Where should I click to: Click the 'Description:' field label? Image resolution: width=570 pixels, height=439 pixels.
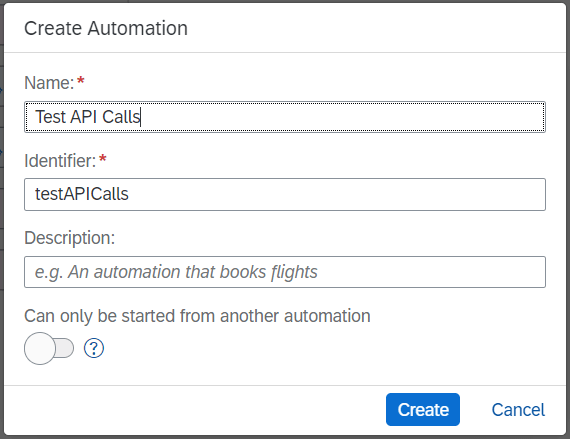click(x=69, y=238)
